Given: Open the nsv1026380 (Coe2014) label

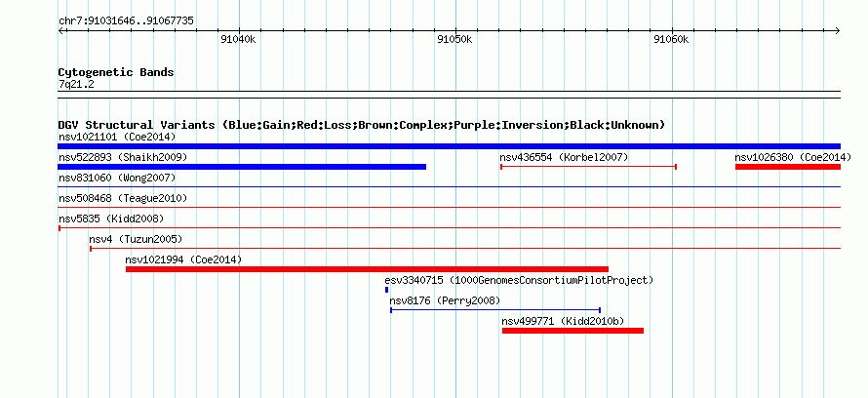Looking at the screenshot, I should pyautogui.click(x=793, y=157).
